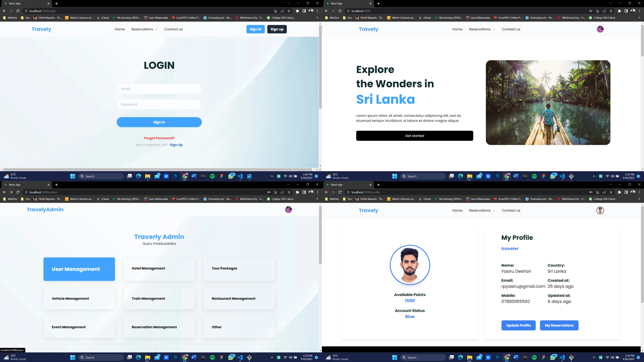Bookmark the localhost:3000/admin page with the star
Viewport: 644px width, 362px height.
[289, 192]
